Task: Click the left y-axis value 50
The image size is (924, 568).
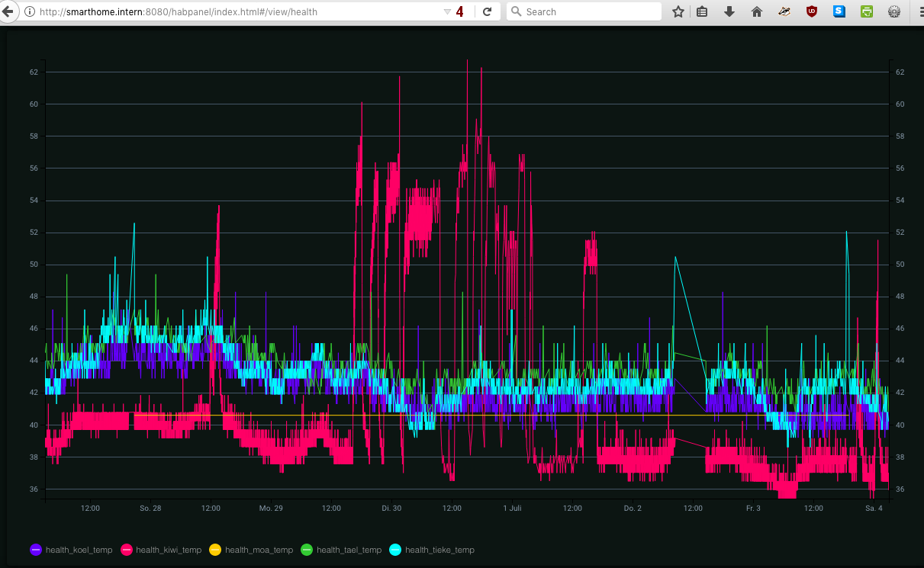Action: (x=34, y=265)
